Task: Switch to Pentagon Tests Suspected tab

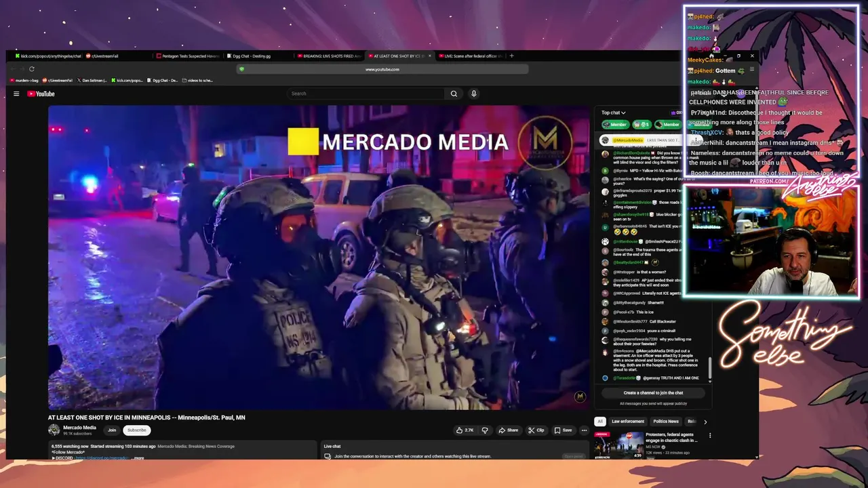Action: pyautogui.click(x=189, y=56)
